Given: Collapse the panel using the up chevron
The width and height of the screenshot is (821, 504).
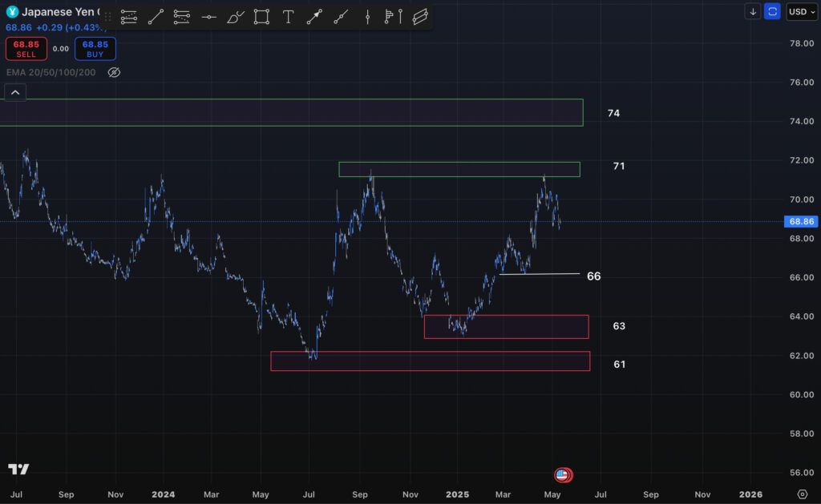Looking at the screenshot, I should pos(14,91).
